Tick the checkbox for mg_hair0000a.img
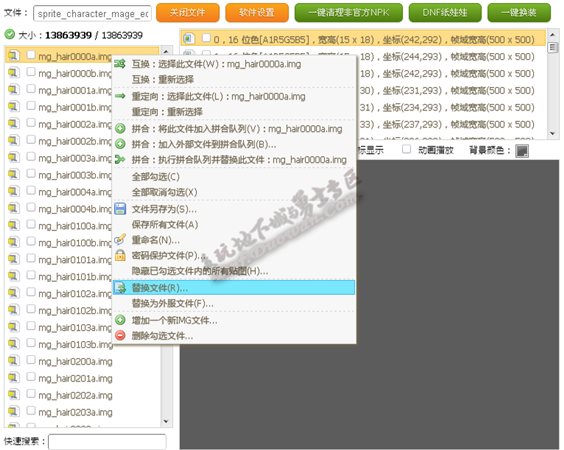564x450 pixels. click(x=31, y=55)
